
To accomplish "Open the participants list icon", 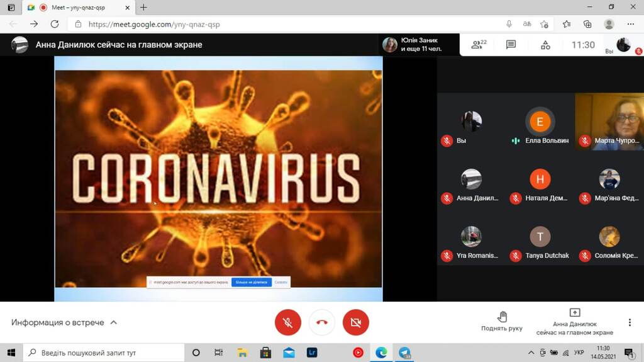I will pos(479,45).
